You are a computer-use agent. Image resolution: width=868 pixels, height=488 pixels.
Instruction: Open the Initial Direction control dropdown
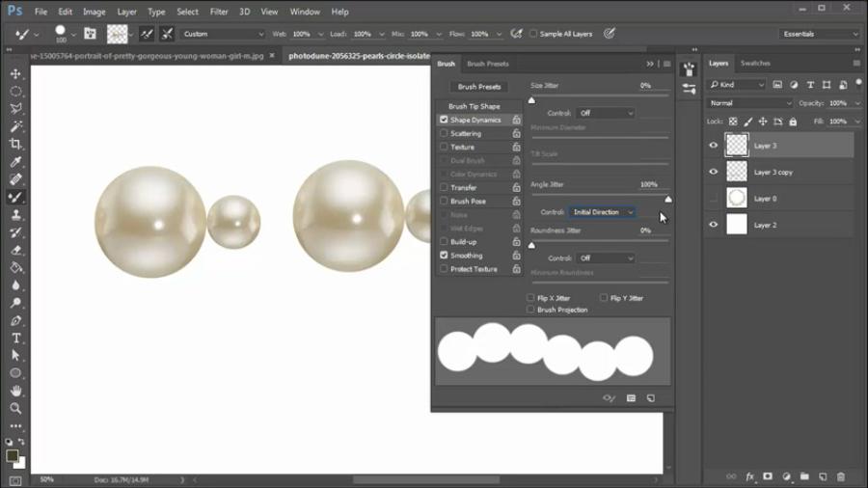[602, 212]
